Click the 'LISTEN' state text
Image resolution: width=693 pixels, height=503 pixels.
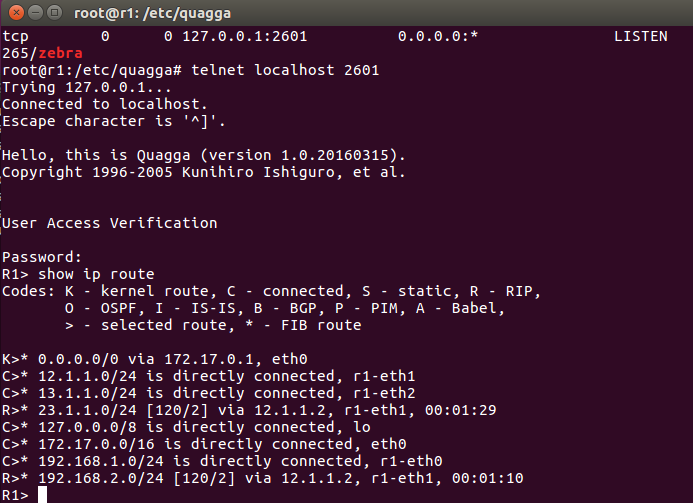(641, 36)
